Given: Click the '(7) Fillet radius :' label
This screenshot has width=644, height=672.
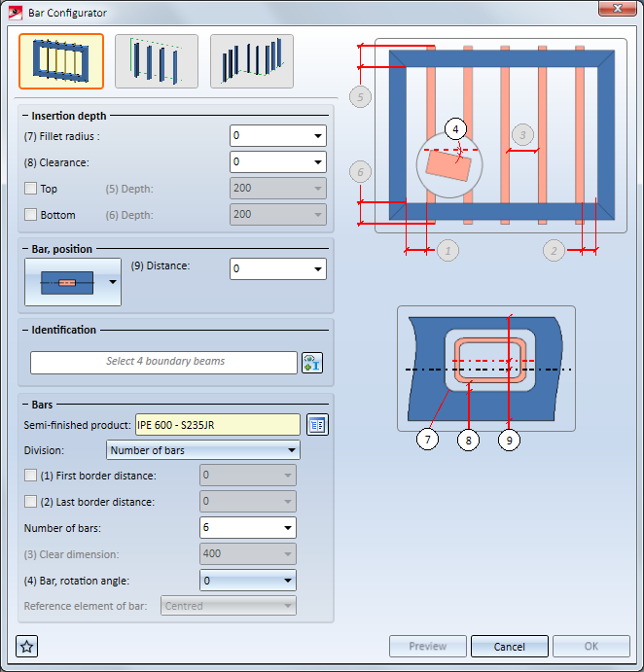Looking at the screenshot, I should click(61, 136).
